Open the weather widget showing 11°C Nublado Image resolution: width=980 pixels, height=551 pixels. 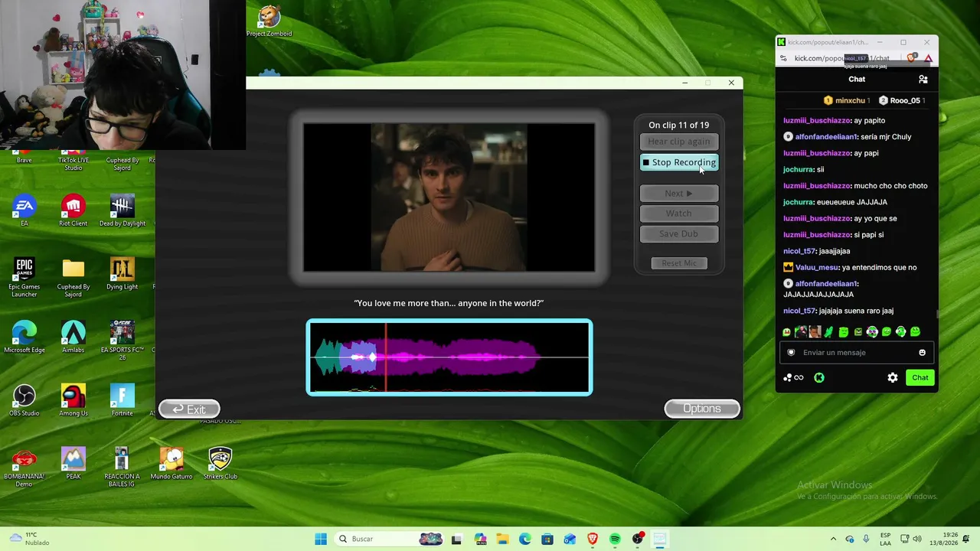point(29,539)
